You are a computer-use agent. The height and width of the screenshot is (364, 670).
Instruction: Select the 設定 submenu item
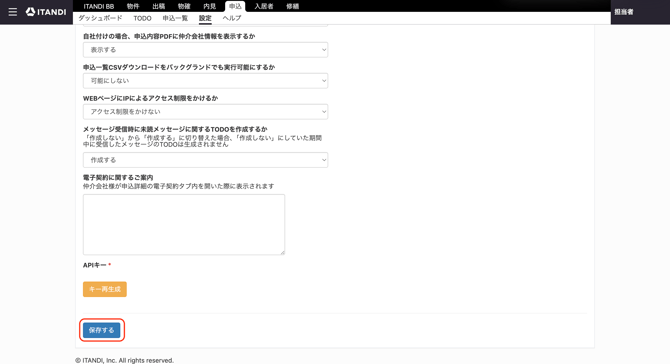[205, 18]
